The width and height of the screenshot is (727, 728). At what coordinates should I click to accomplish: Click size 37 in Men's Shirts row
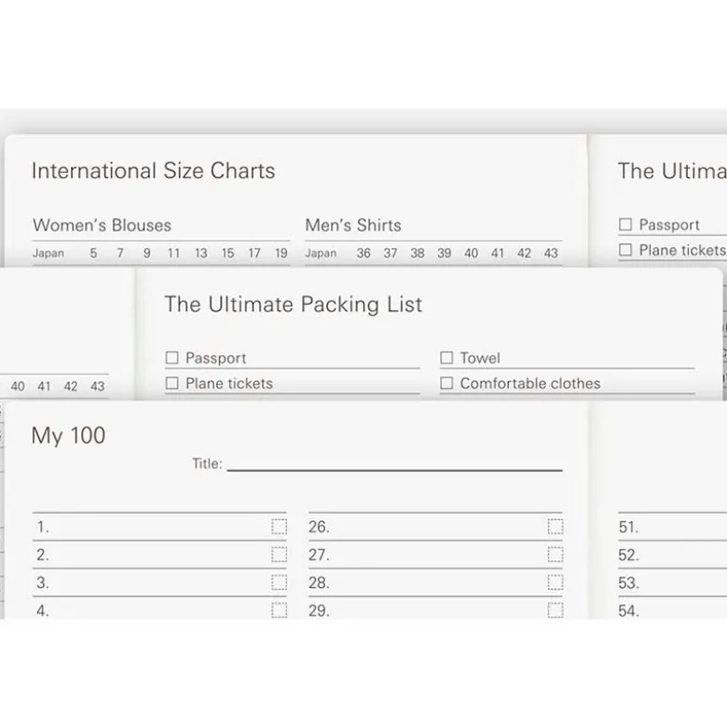coord(391,253)
